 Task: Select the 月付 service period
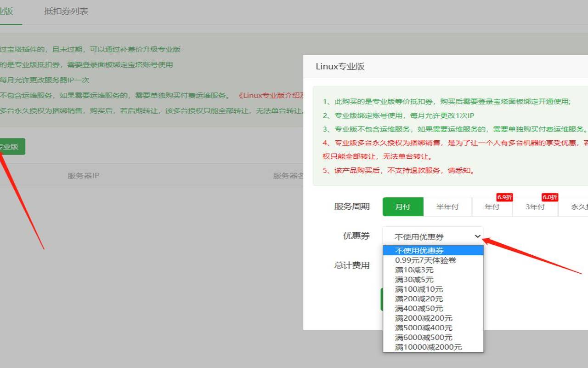[403, 207]
